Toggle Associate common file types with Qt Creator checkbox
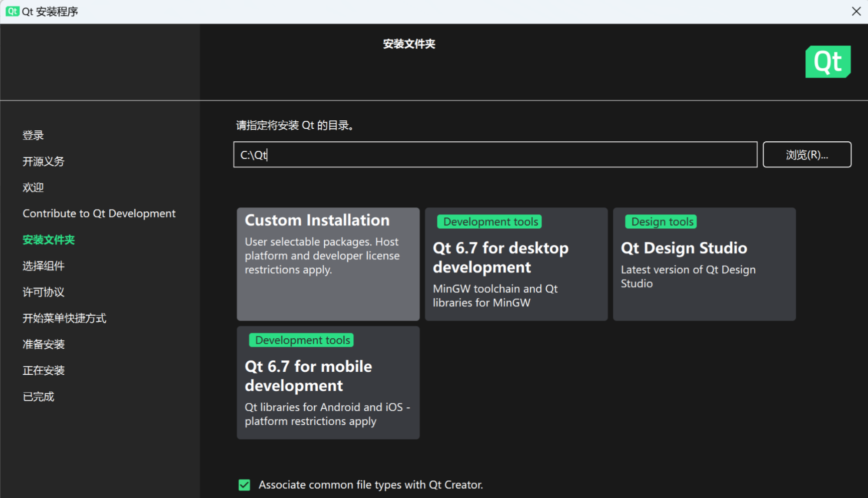Viewport: 868px width, 498px height. click(x=244, y=484)
